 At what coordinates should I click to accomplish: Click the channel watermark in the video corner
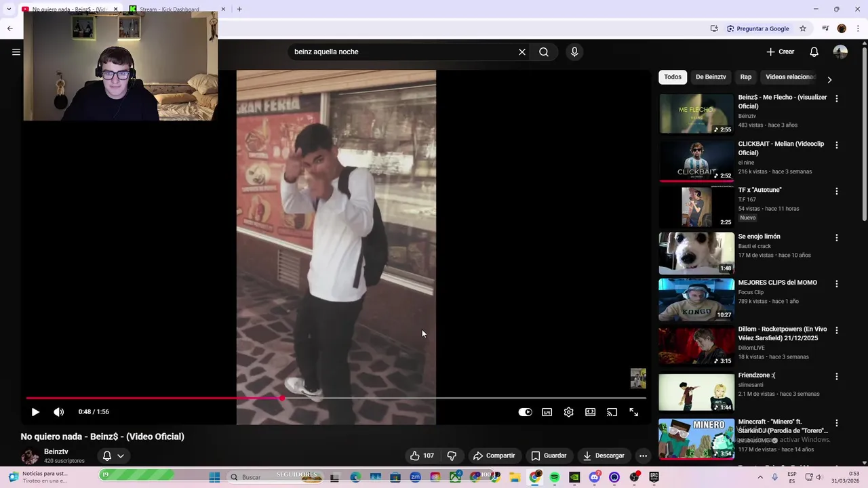638,378
